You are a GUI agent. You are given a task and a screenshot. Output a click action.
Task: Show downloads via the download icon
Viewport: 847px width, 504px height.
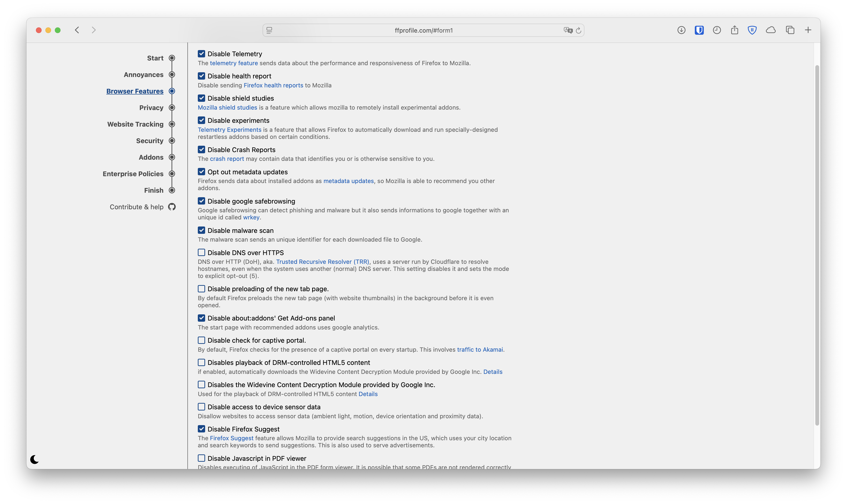(681, 30)
